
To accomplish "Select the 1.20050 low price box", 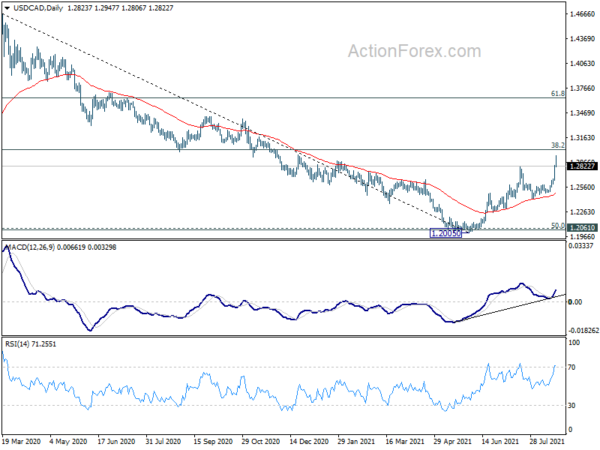I will click(x=446, y=233).
